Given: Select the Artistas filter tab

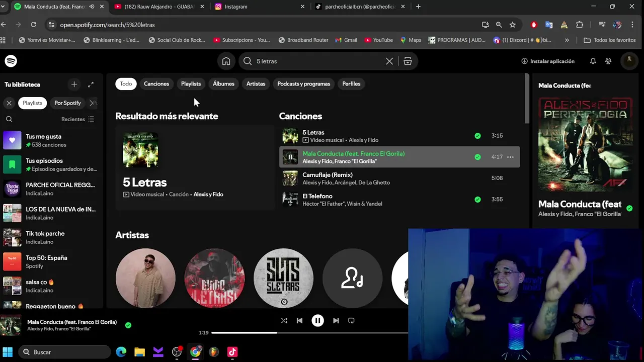Looking at the screenshot, I should (x=256, y=84).
